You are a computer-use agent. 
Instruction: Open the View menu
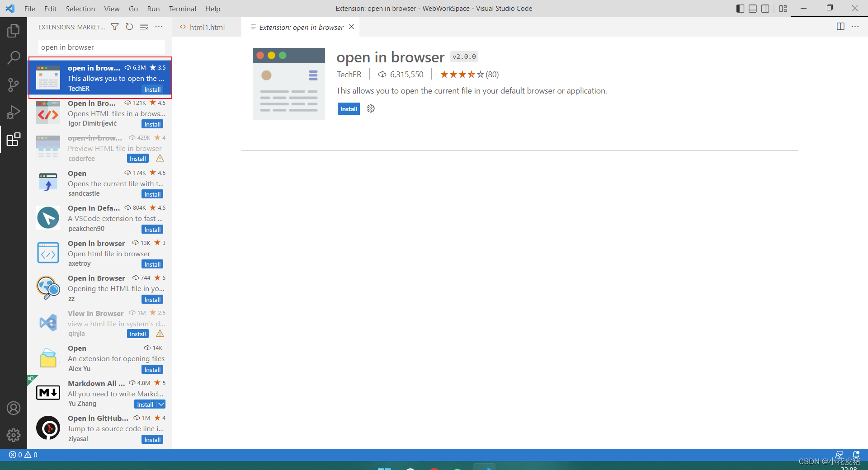[x=112, y=9]
